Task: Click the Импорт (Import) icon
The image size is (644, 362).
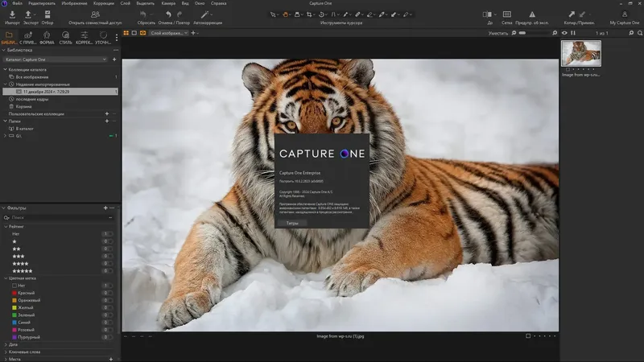Action: tap(11, 14)
